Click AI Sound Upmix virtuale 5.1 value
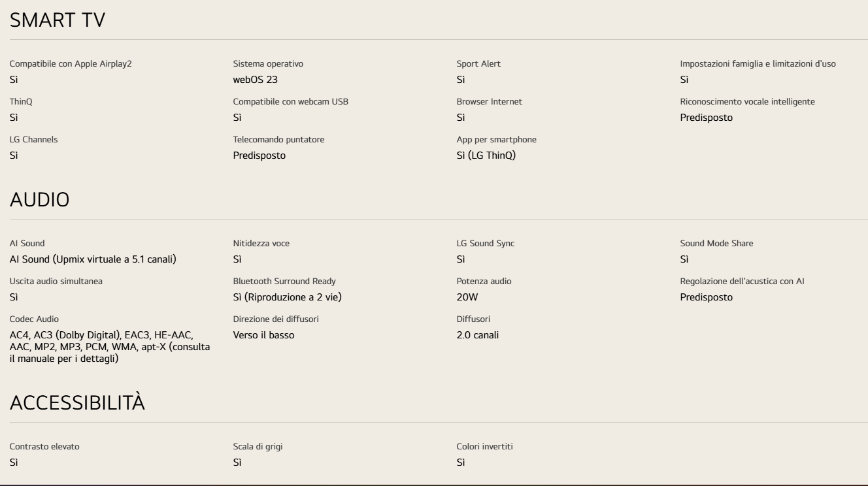 [93, 259]
